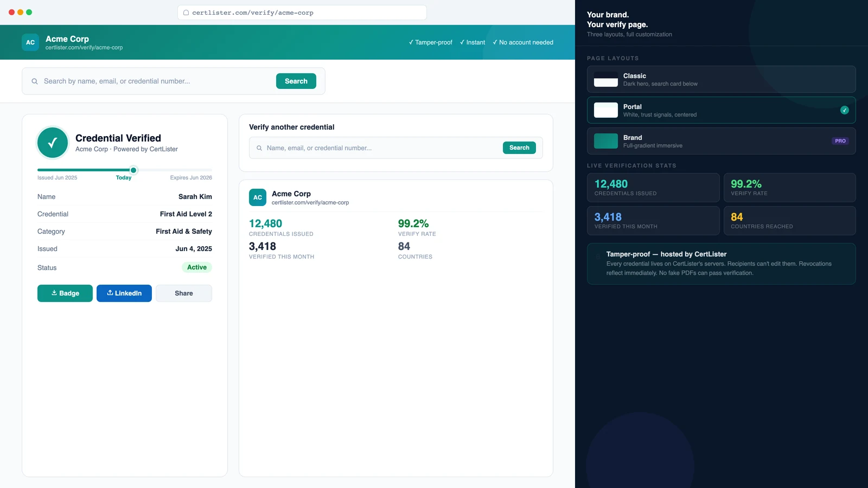Screen dimensions: 868x488
Task: Click the site info icon in the address bar
Action: click(x=186, y=12)
